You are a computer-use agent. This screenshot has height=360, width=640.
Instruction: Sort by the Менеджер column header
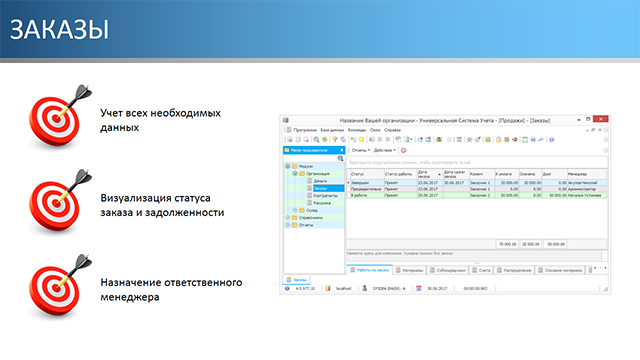(587, 174)
